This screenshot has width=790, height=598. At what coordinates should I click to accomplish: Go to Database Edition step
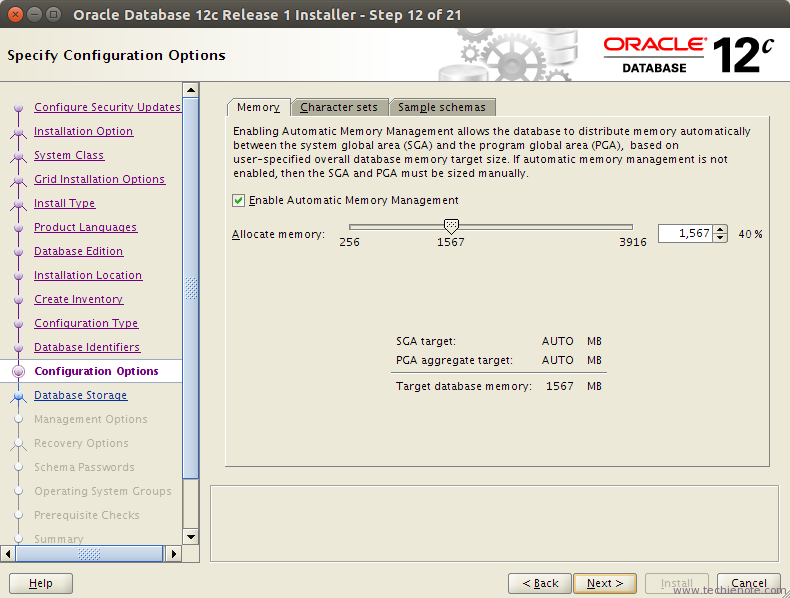point(79,251)
